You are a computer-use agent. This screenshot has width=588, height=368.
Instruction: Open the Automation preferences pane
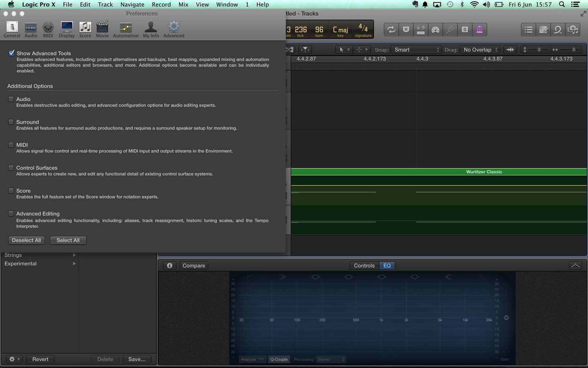click(125, 29)
